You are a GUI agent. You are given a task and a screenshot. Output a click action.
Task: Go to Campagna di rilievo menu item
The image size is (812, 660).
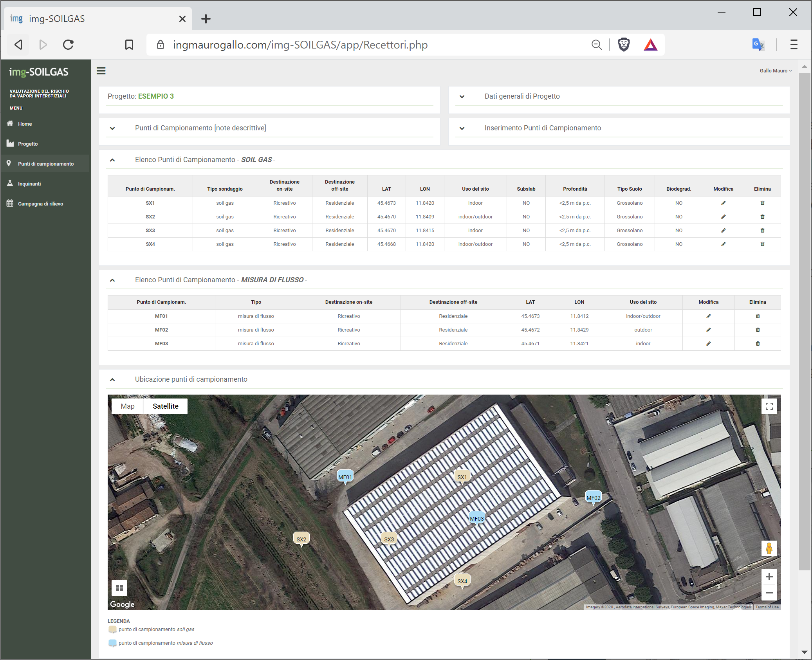[x=40, y=204]
